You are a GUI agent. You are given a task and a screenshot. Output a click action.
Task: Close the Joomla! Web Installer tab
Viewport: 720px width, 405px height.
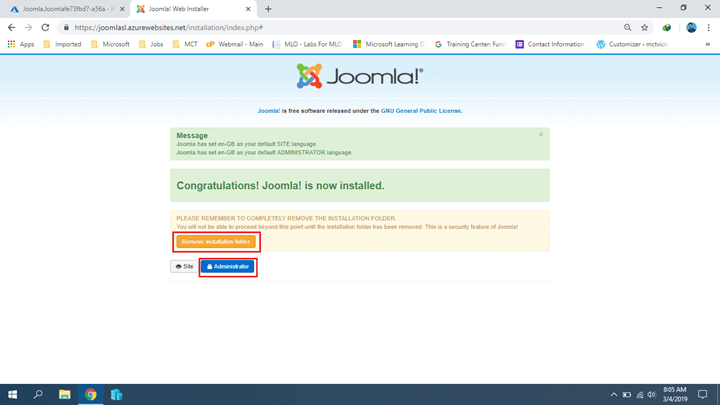pyautogui.click(x=248, y=9)
